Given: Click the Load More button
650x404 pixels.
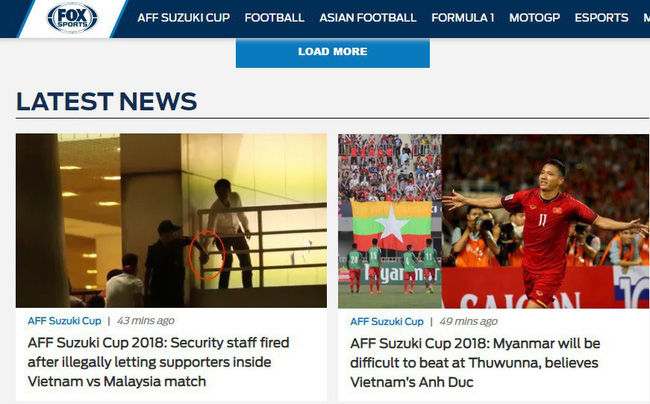Looking at the screenshot, I should tap(333, 52).
